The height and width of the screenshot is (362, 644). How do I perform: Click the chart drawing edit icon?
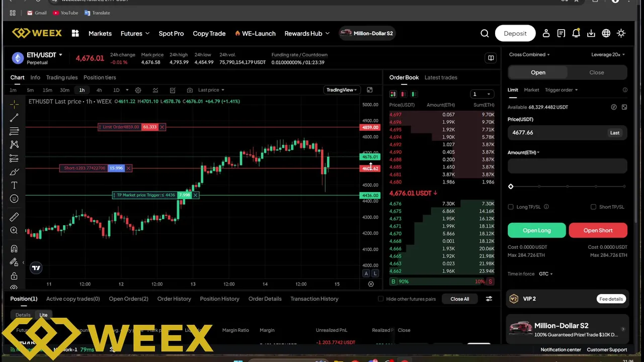pos(173,90)
